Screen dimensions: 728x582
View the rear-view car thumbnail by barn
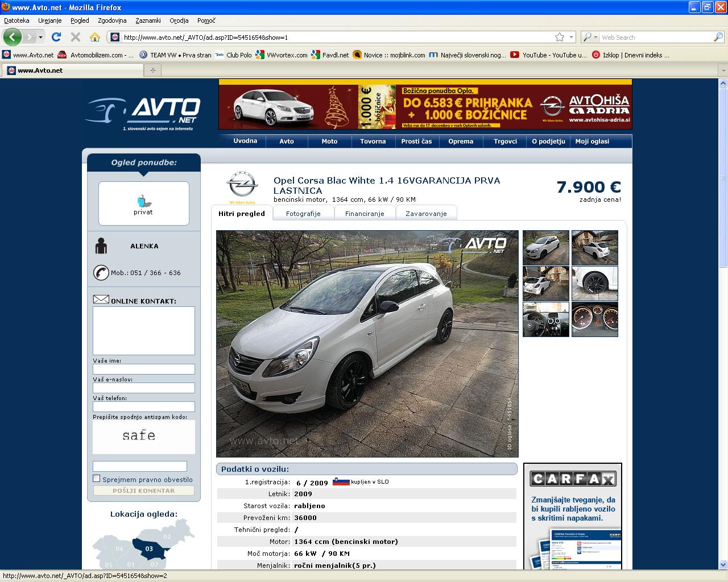click(595, 248)
